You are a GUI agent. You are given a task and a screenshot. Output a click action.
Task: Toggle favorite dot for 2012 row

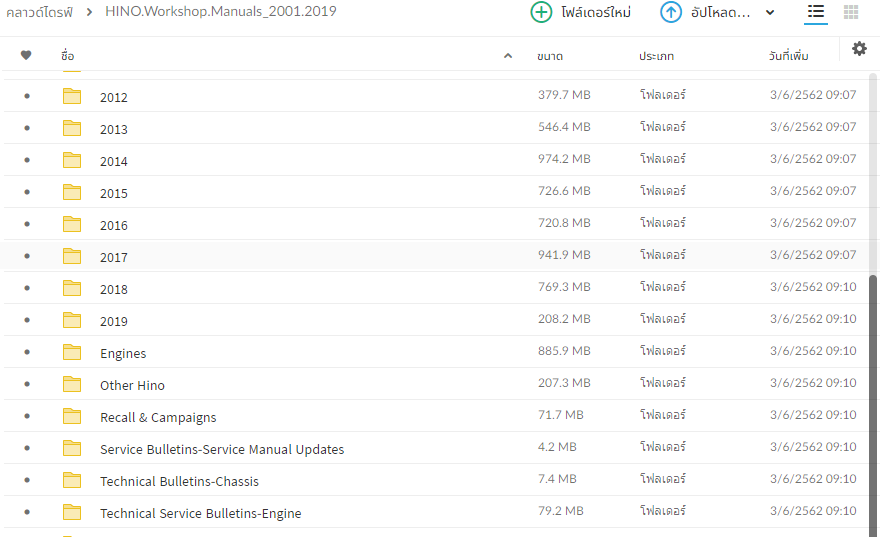pos(27,96)
